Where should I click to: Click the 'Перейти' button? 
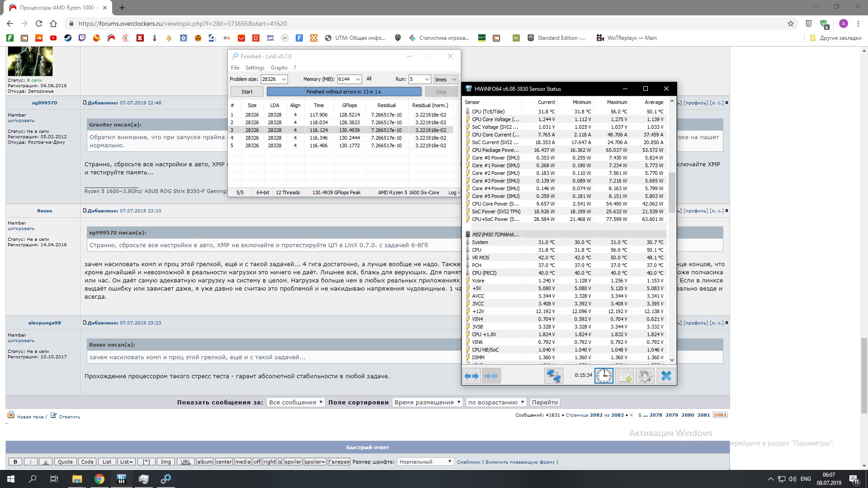[545, 402]
